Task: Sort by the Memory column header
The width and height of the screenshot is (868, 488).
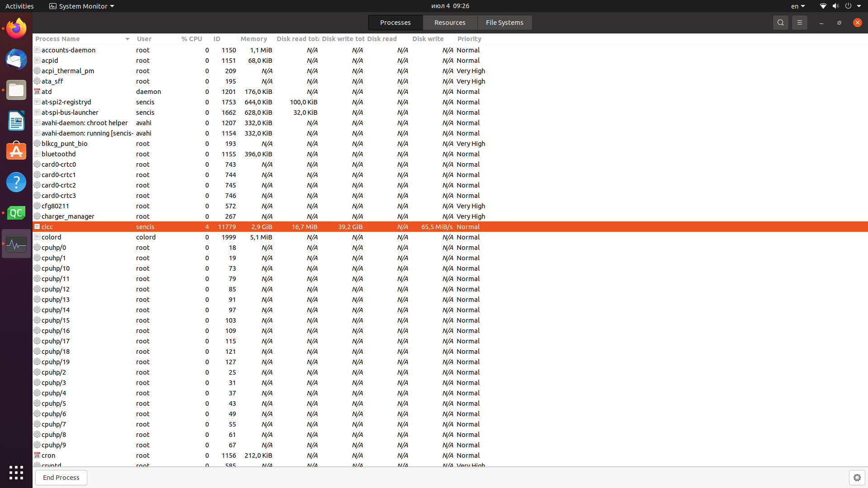Action: tap(254, 39)
